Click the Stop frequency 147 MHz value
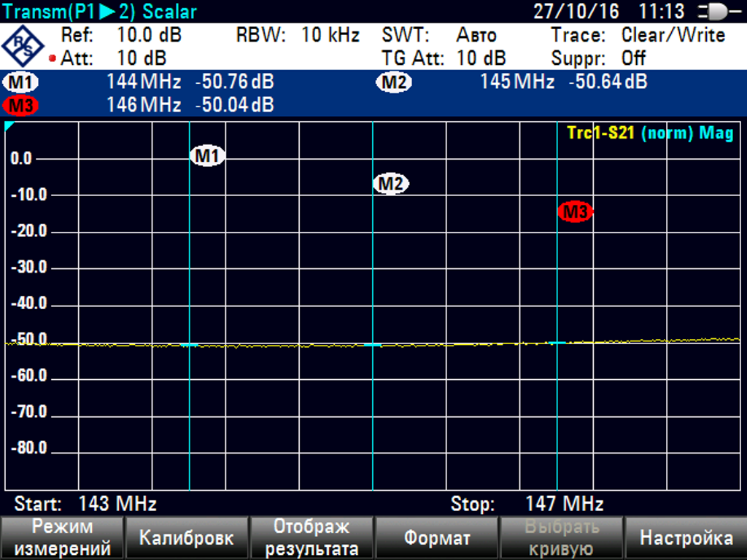747x560 pixels. 564,504
